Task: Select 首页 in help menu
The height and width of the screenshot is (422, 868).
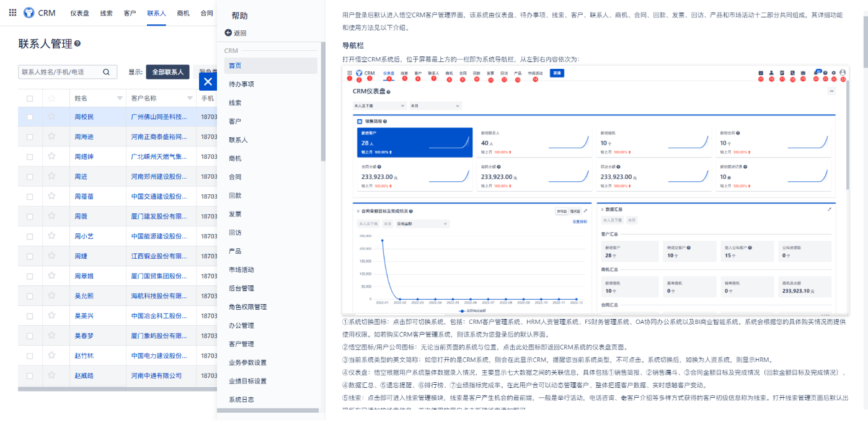Action: click(270, 65)
